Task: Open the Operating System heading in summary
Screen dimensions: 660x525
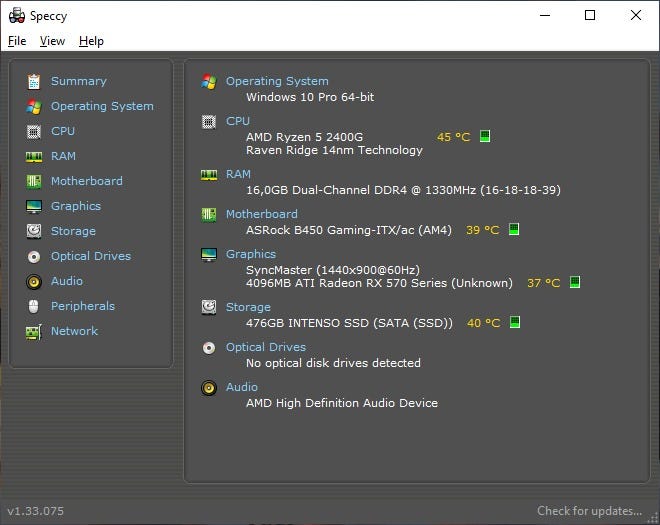Action: (277, 81)
